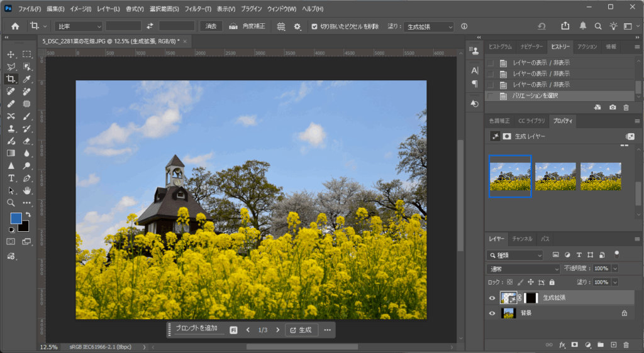Viewport: 644px width, 353px height.
Task: Open the 比率 crop preset dropdown
Action: 78,26
